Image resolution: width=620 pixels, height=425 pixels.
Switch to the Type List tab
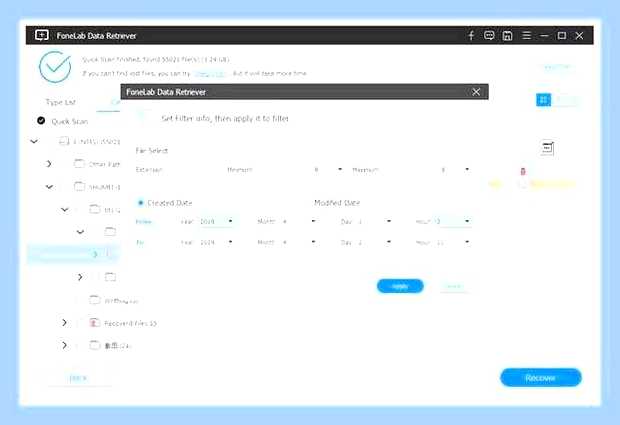(60, 102)
